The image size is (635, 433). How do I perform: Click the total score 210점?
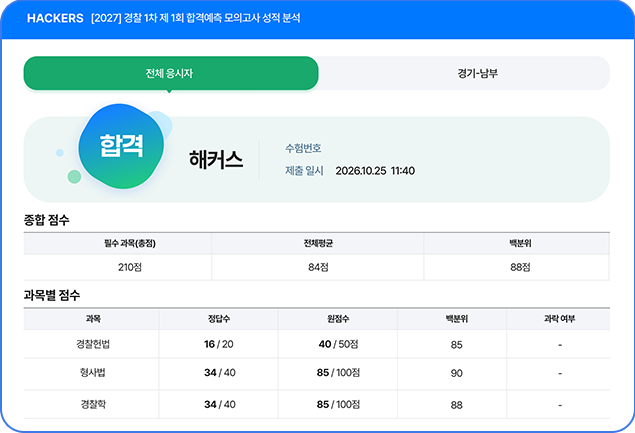coord(130,267)
